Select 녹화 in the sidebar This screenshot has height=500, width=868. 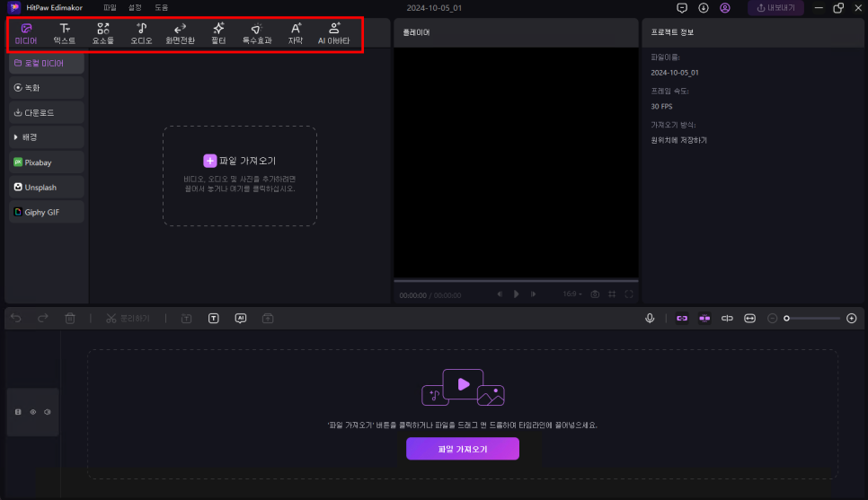tap(47, 88)
